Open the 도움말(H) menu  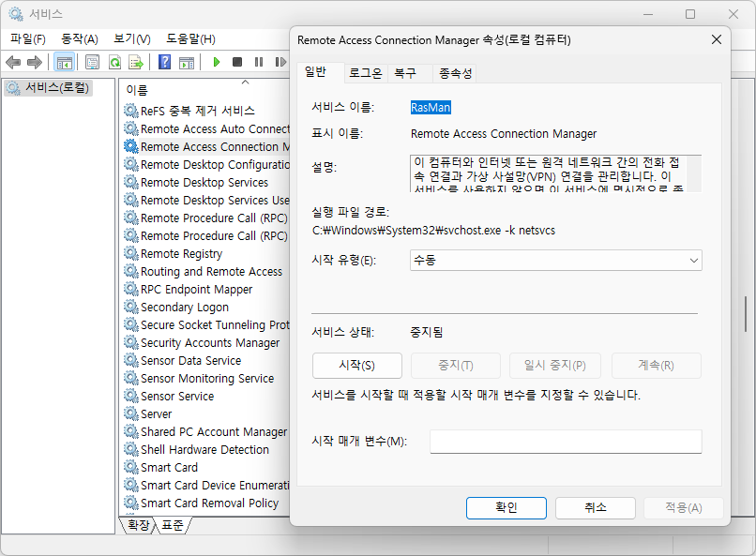(x=191, y=39)
